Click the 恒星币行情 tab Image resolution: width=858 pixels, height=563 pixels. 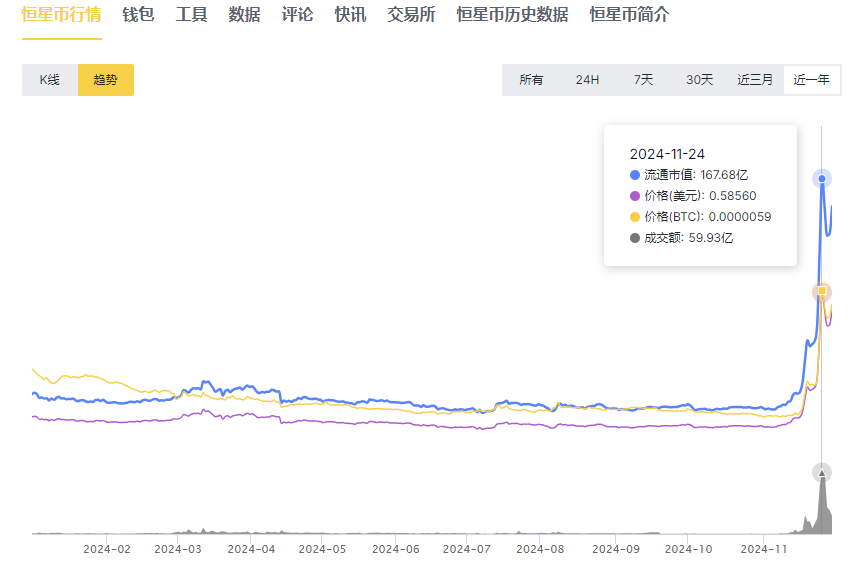pyautogui.click(x=61, y=15)
